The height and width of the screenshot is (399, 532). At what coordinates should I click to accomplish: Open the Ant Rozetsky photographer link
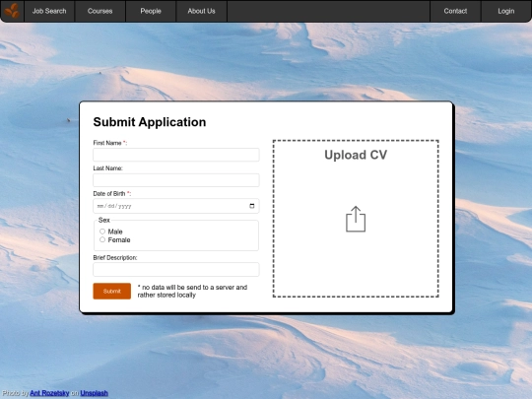(x=49, y=393)
